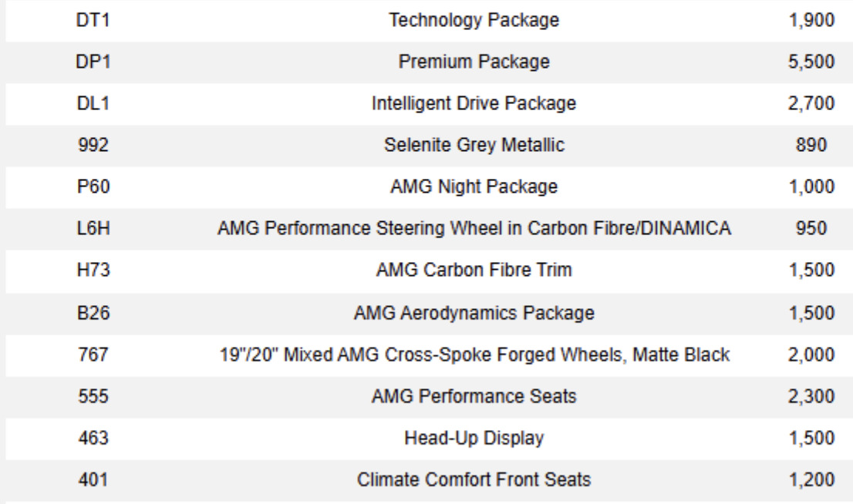Select the Selenite Grey Metallic paint option
The width and height of the screenshot is (853, 504).
point(474,146)
